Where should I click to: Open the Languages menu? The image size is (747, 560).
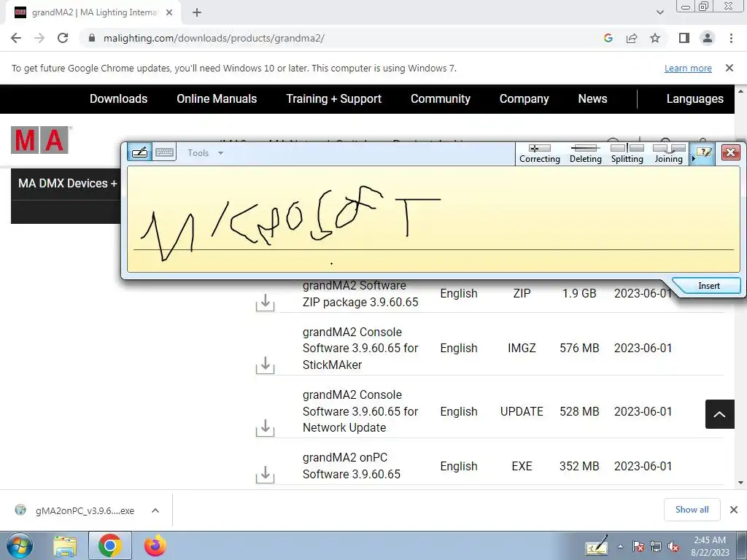(694, 98)
